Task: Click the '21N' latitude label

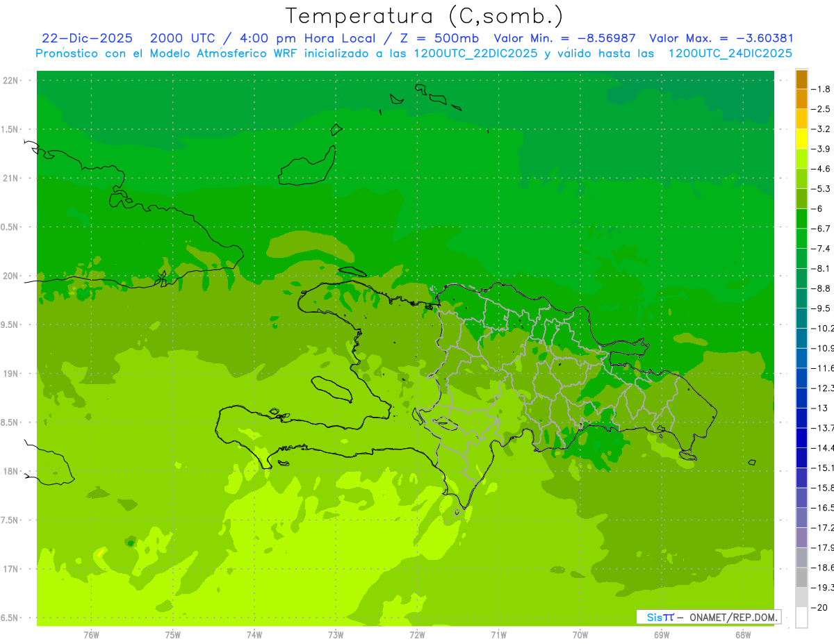Action: point(10,178)
